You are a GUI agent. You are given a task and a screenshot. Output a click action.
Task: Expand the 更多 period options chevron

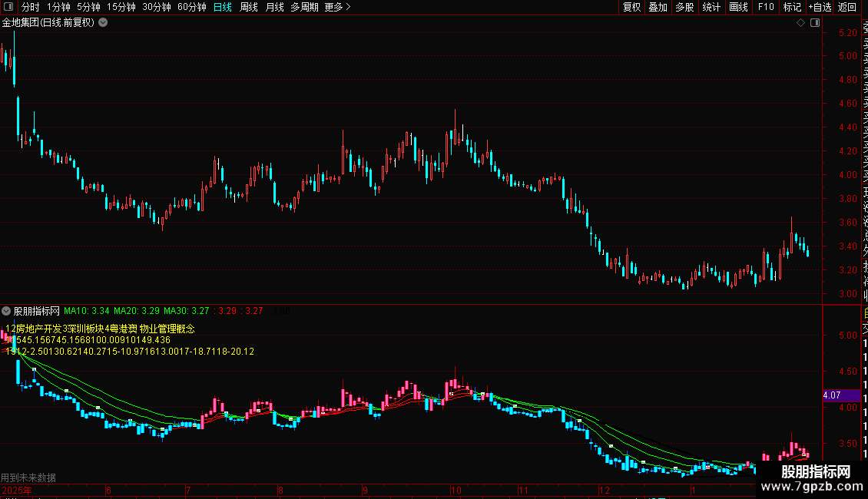coord(348,7)
